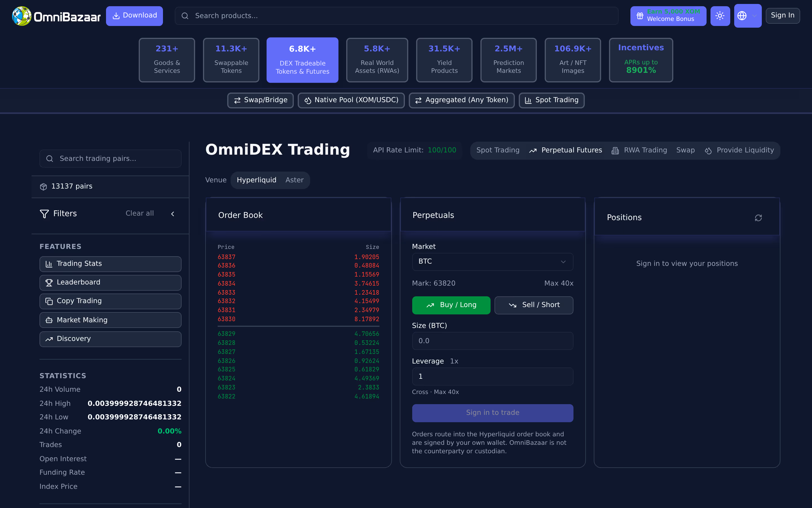Toggle the light/dark theme sun icon

[x=720, y=16]
